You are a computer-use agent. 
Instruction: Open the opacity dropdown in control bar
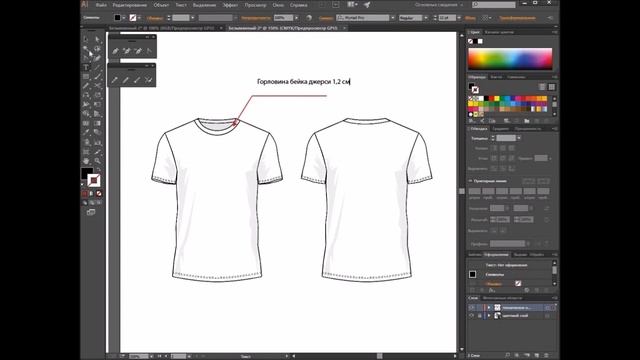coord(296,18)
